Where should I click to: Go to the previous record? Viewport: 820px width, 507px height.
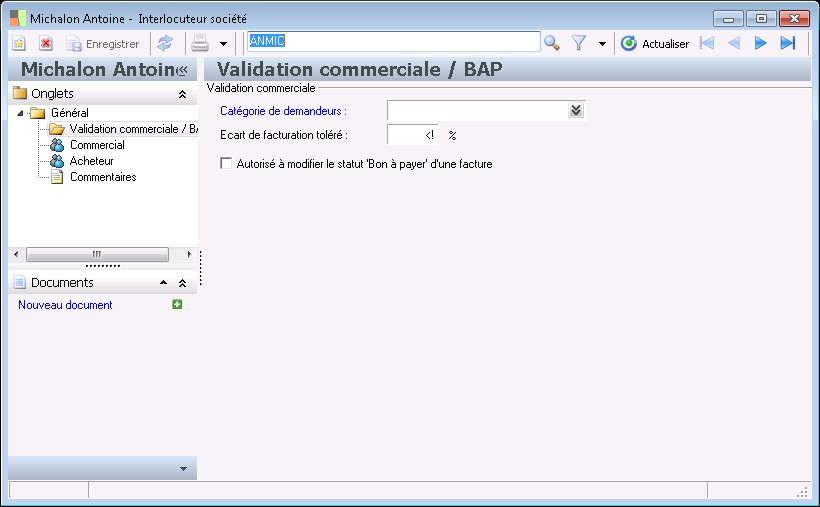coord(734,43)
